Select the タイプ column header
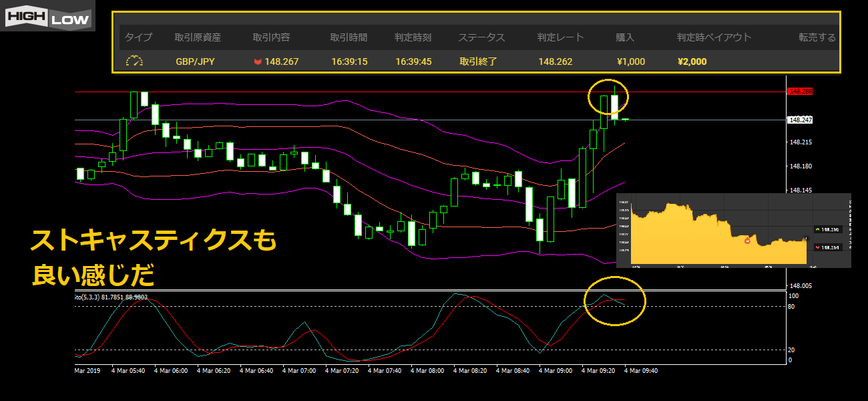Image resolution: width=868 pixels, height=401 pixels. tap(138, 37)
